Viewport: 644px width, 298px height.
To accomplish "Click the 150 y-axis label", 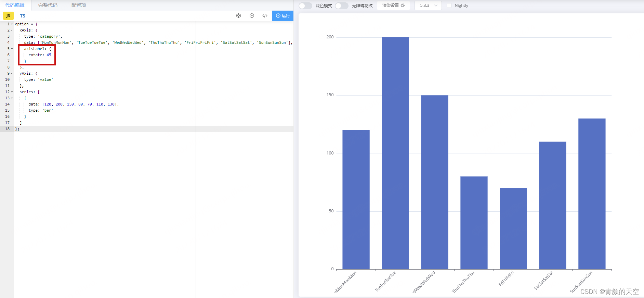I will click(x=330, y=95).
